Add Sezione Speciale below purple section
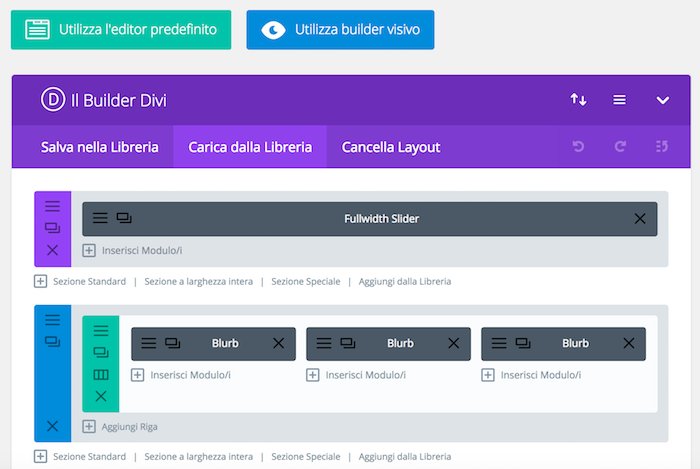 pyautogui.click(x=305, y=282)
